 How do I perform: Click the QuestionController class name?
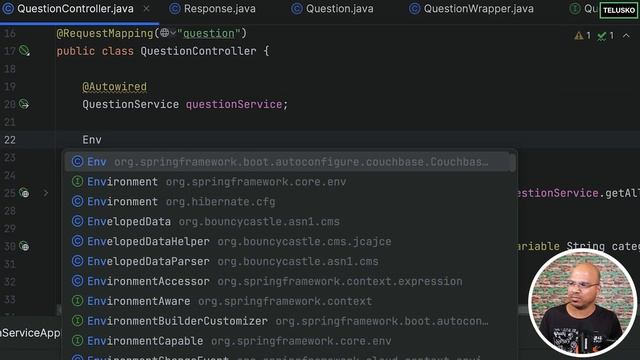click(198, 51)
